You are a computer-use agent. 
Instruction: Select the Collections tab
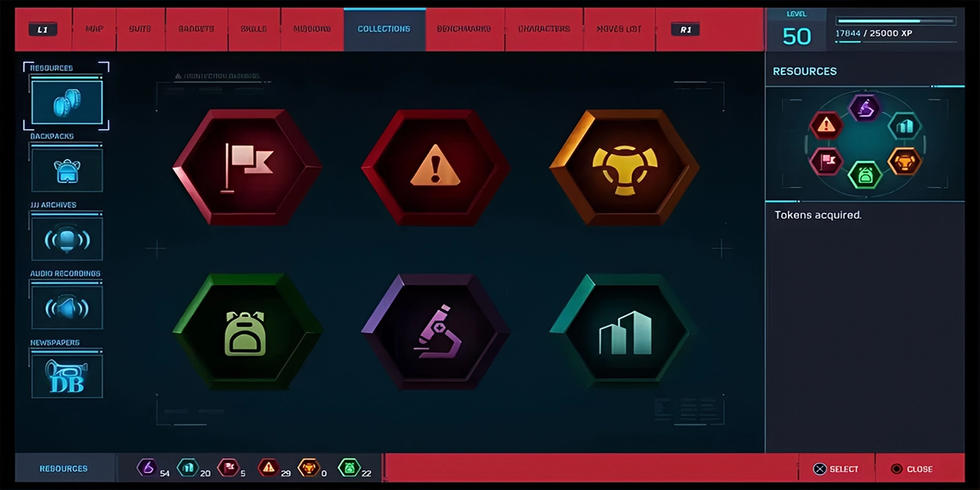384,29
